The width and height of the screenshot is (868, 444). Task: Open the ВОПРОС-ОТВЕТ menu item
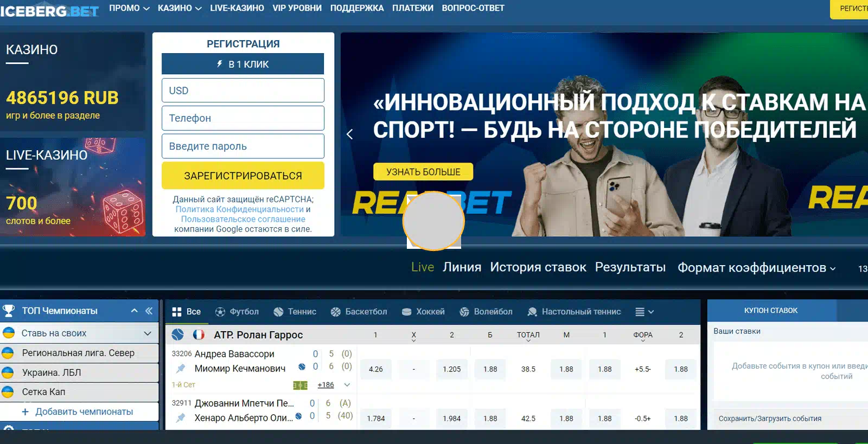[x=473, y=8]
